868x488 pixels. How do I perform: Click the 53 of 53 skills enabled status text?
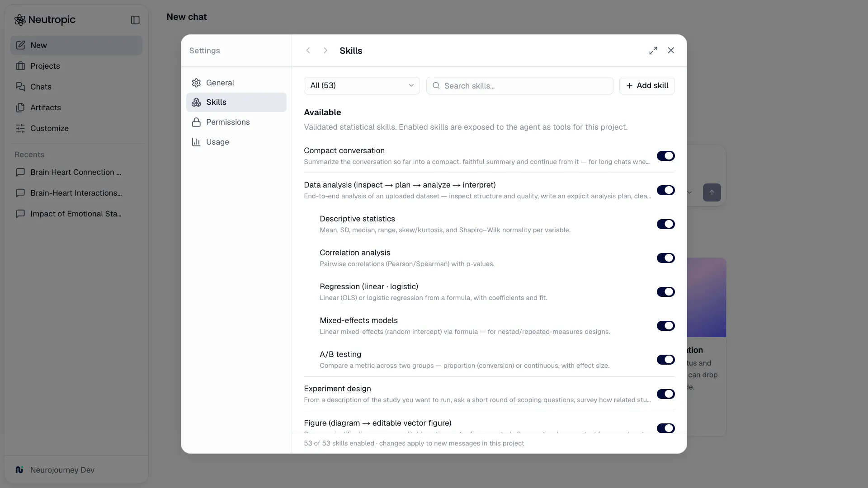coord(414,443)
